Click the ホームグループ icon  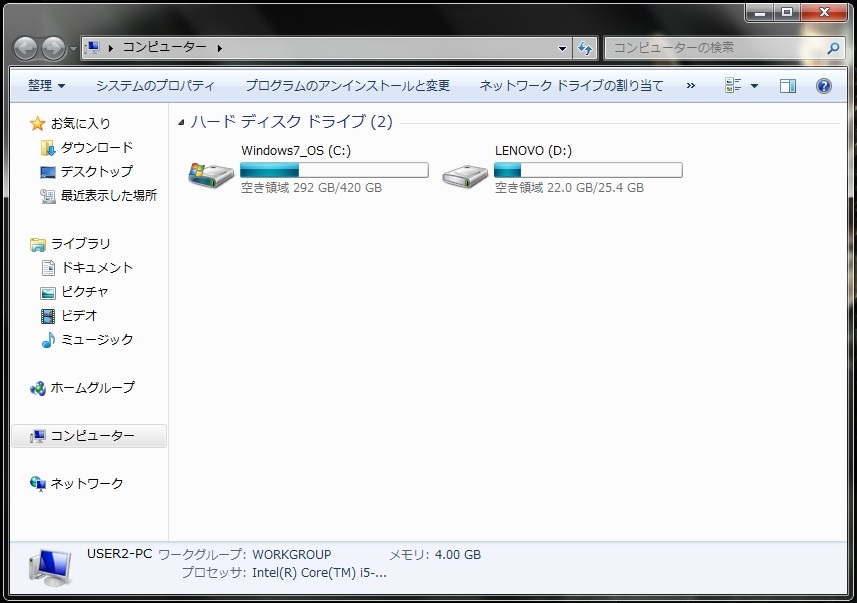pyautogui.click(x=37, y=389)
